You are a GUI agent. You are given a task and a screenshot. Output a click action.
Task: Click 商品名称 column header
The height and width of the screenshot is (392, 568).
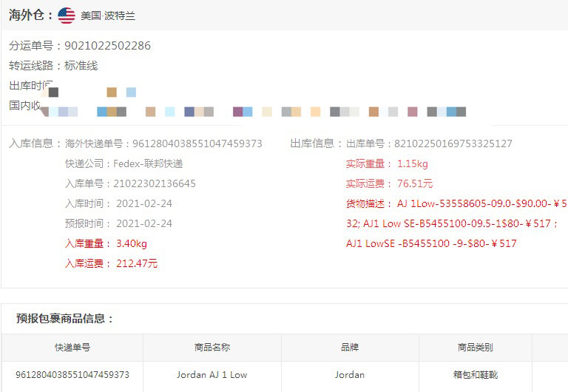coord(212,348)
